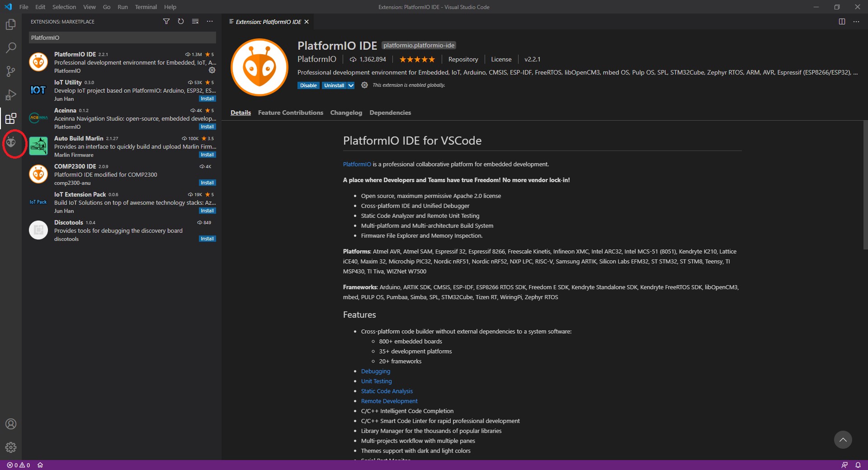Open the Repository link
Screen dimensions: 868x470
[x=463, y=59]
